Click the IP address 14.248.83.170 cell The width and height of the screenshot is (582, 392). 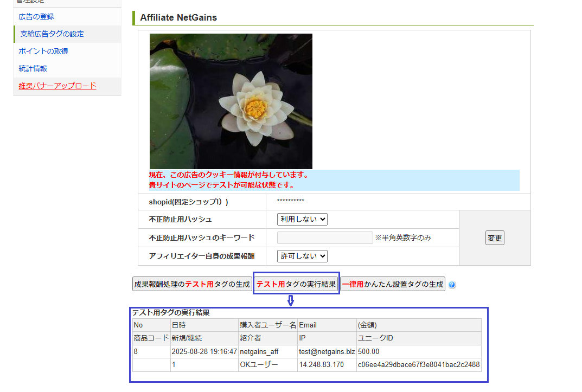click(x=321, y=365)
